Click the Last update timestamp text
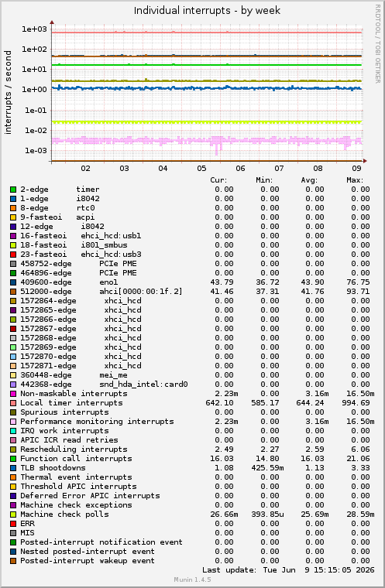The height and width of the screenshot is (588, 385). pyautogui.click(x=288, y=570)
